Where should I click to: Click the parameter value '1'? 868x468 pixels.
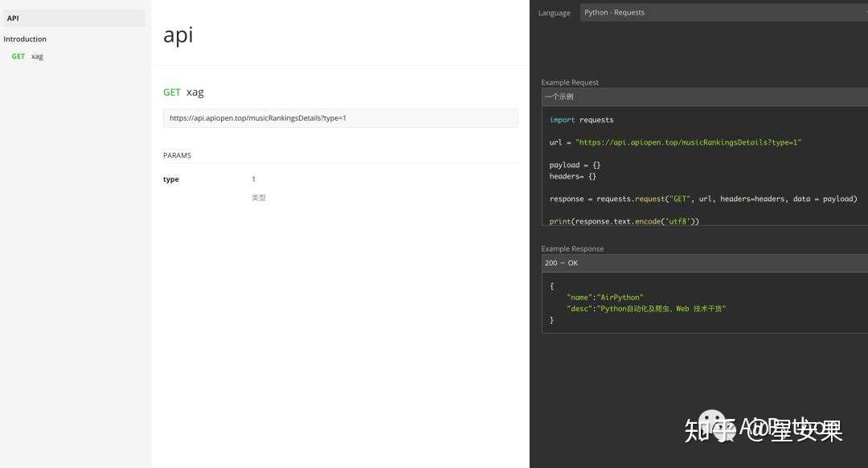tap(254, 179)
